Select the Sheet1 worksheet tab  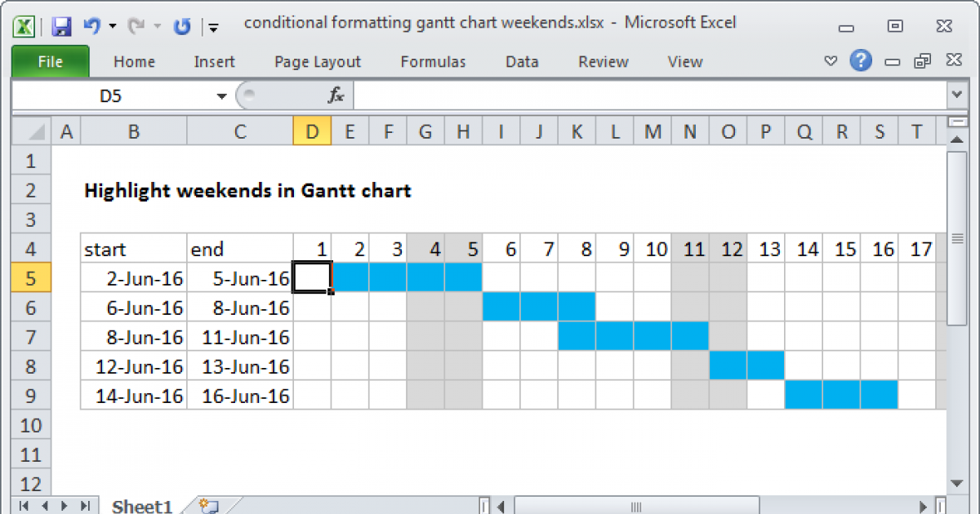[140, 506]
